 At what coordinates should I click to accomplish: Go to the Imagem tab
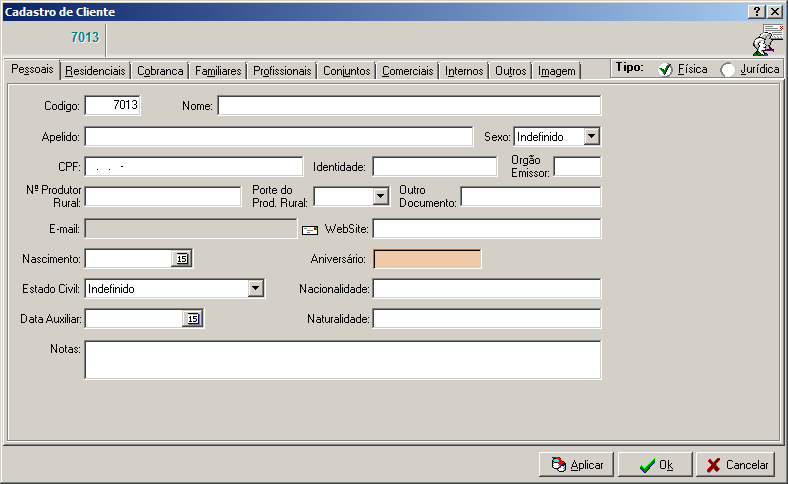557,71
